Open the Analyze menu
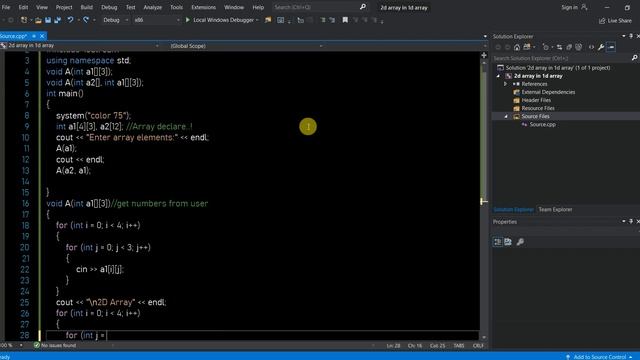This screenshot has width=640, height=360. tap(152, 7)
